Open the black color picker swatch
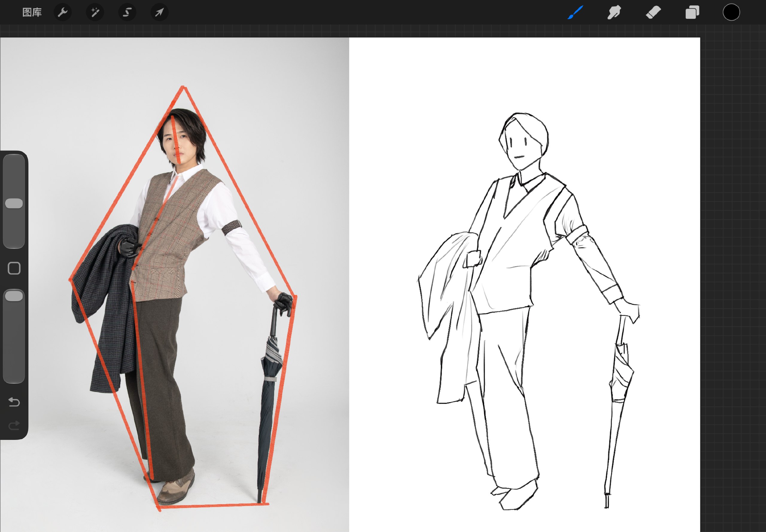The image size is (766, 532). (731, 12)
